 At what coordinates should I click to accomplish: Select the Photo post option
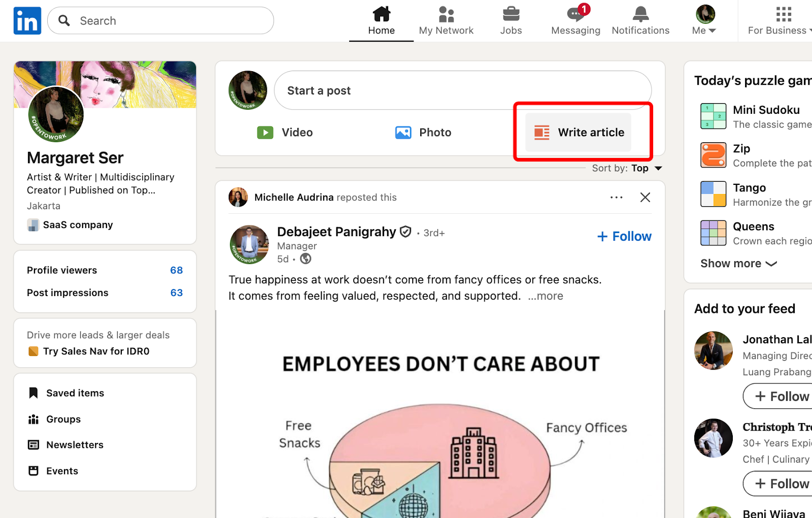(423, 132)
